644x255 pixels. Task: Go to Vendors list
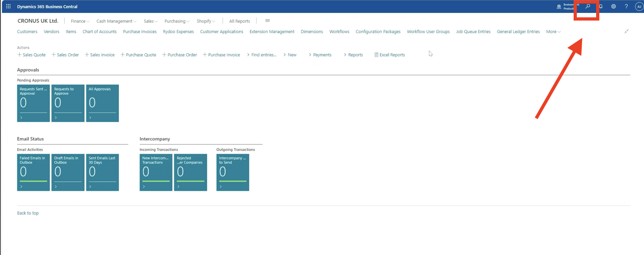coord(51,31)
